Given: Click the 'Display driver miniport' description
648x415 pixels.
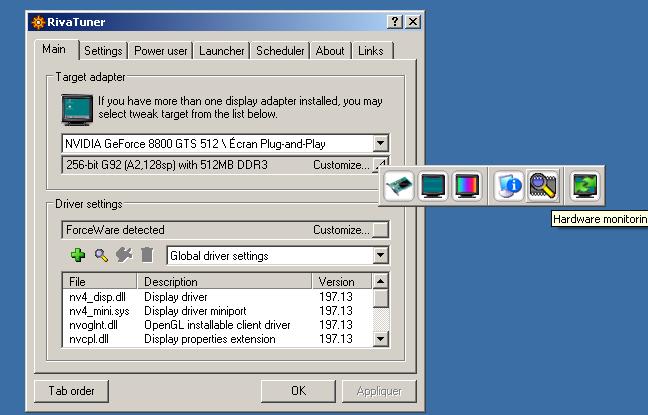Looking at the screenshot, I should 195,311.
